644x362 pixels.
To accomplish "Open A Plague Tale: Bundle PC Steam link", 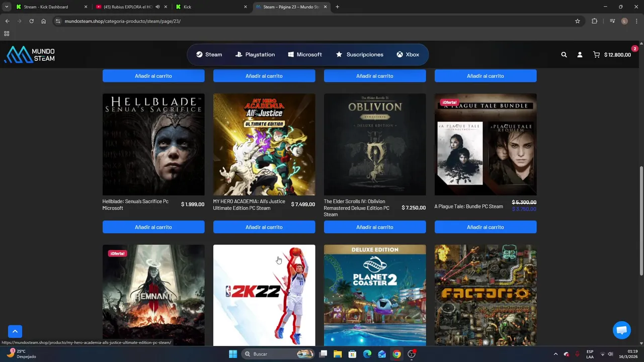I will point(469,207).
